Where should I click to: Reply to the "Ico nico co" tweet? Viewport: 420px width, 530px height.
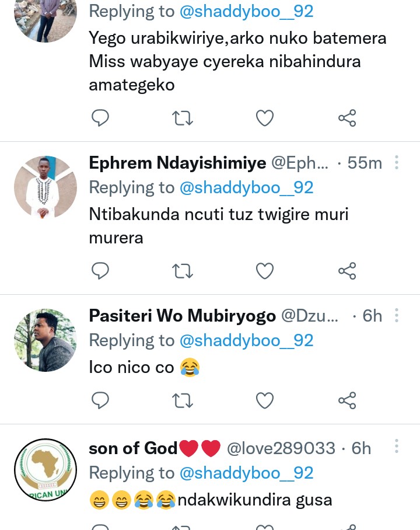pyautogui.click(x=101, y=400)
